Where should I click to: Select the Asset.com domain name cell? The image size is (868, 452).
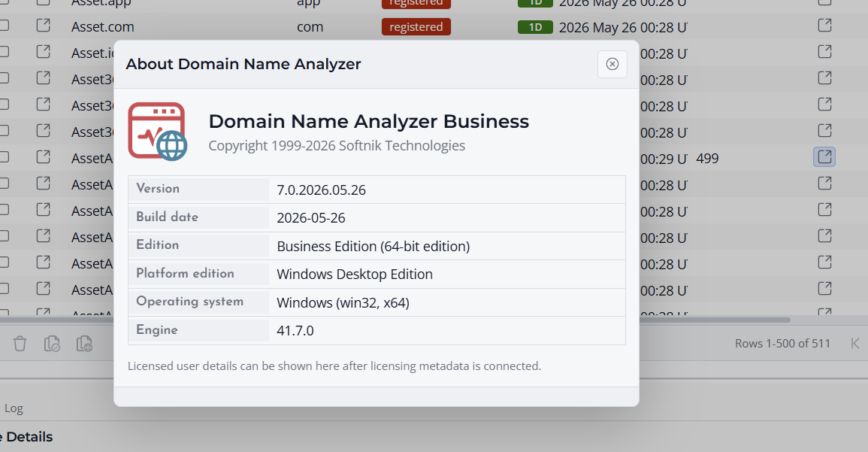(102, 26)
